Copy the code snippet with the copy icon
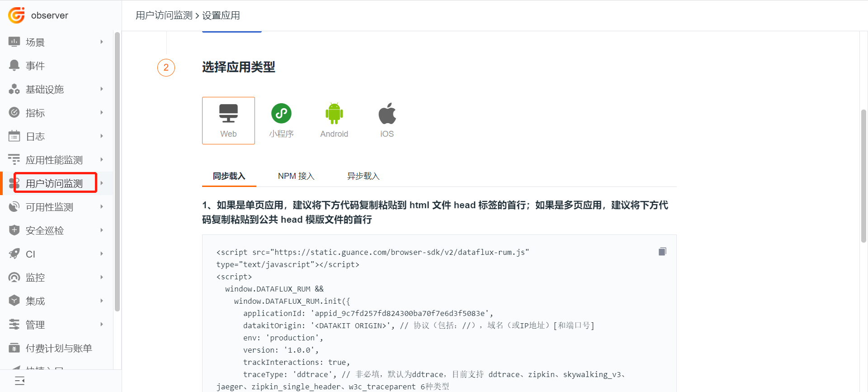This screenshot has width=868, height=392. (x=662, y=252)
